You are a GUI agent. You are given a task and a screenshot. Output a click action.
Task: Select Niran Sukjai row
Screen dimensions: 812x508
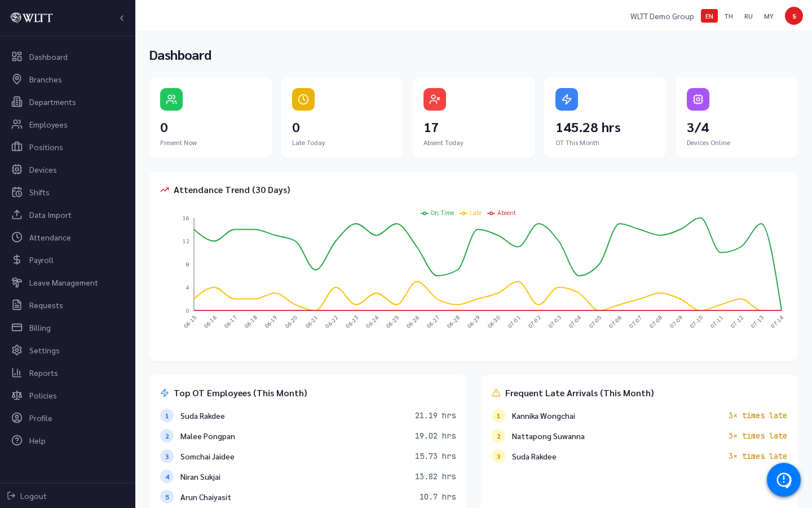308,476
